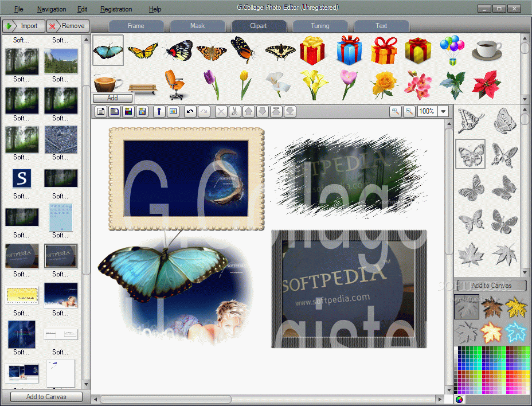The image size is (532, 406).
Task: Click the Add clipart button
Action: click(x=112, y=98)
